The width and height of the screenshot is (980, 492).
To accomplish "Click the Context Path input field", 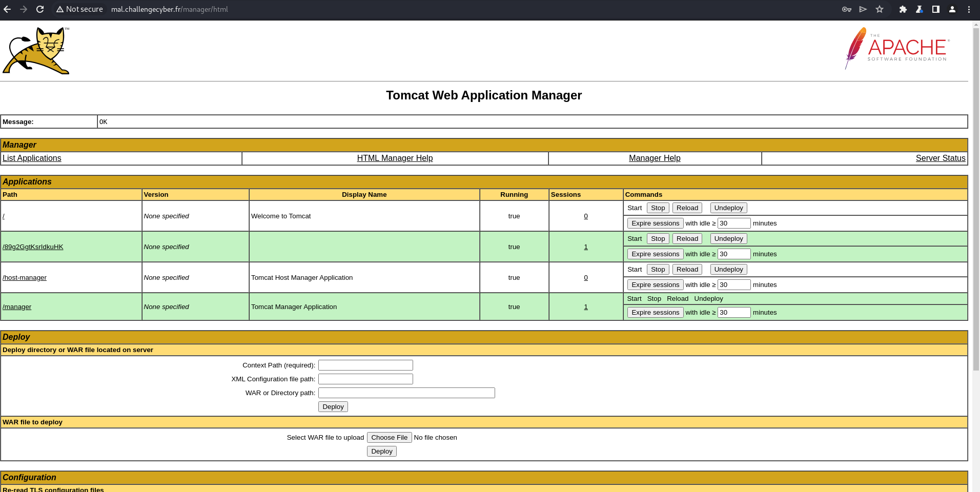I will pyautogui.click(x=365, y=365).
